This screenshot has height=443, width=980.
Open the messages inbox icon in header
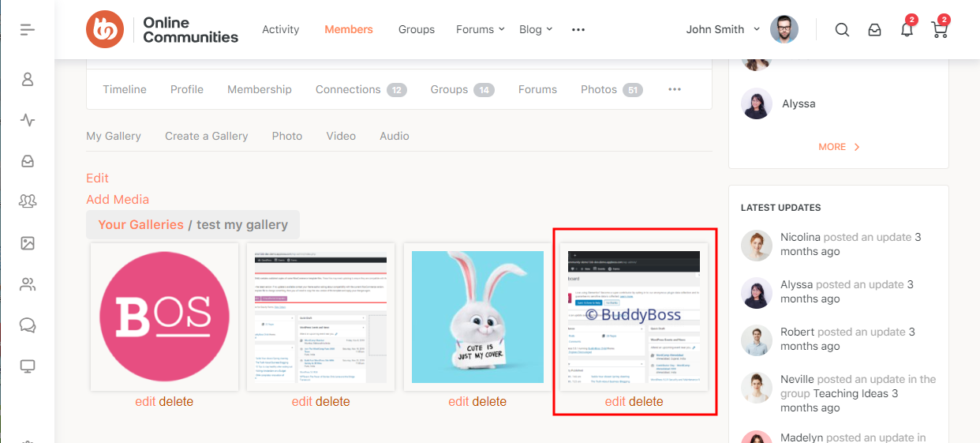(874, 30)
